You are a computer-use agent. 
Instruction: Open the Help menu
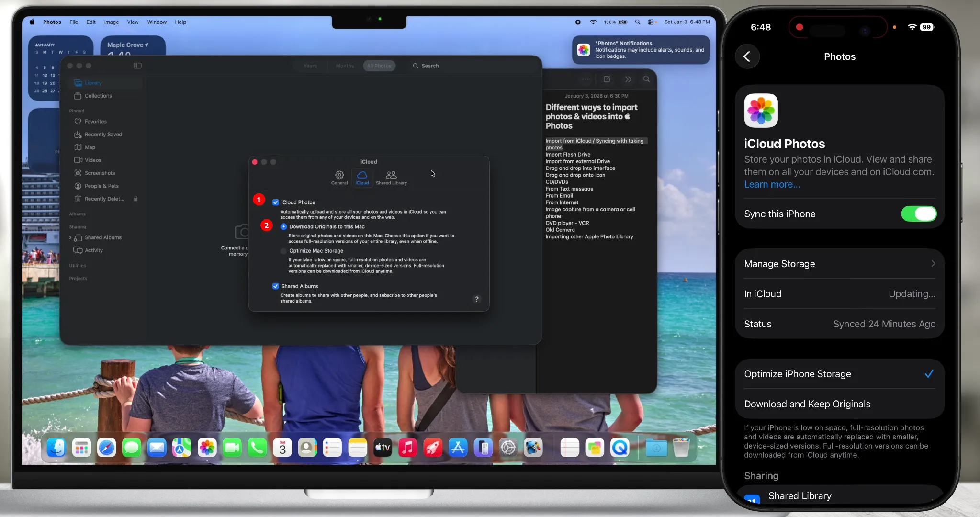click(180, 22)
